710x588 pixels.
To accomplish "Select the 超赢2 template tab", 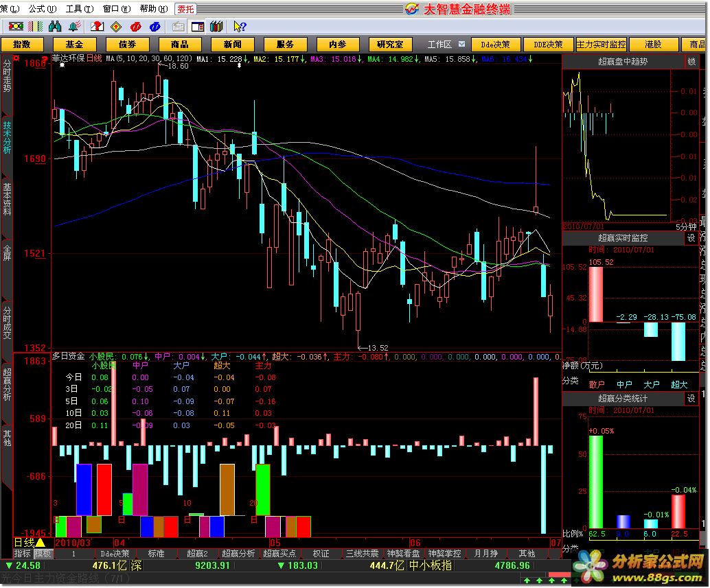I will point(197,554).
